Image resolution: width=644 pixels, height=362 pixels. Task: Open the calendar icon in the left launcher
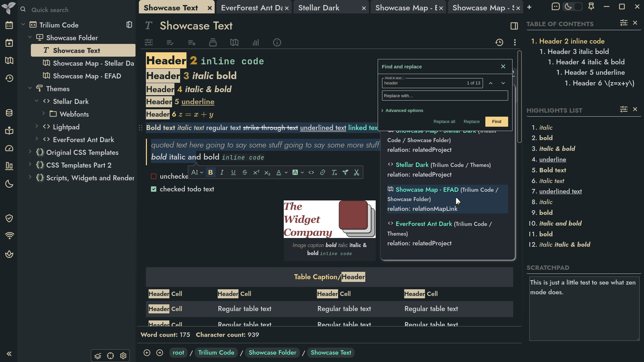(x=9, y=25)
